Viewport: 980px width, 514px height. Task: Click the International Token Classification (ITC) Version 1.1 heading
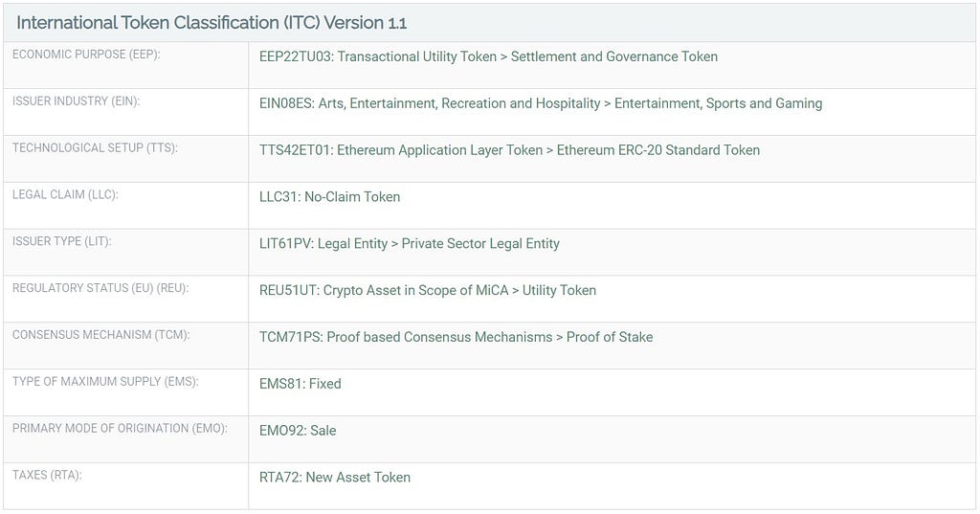[x=212, y=23]
